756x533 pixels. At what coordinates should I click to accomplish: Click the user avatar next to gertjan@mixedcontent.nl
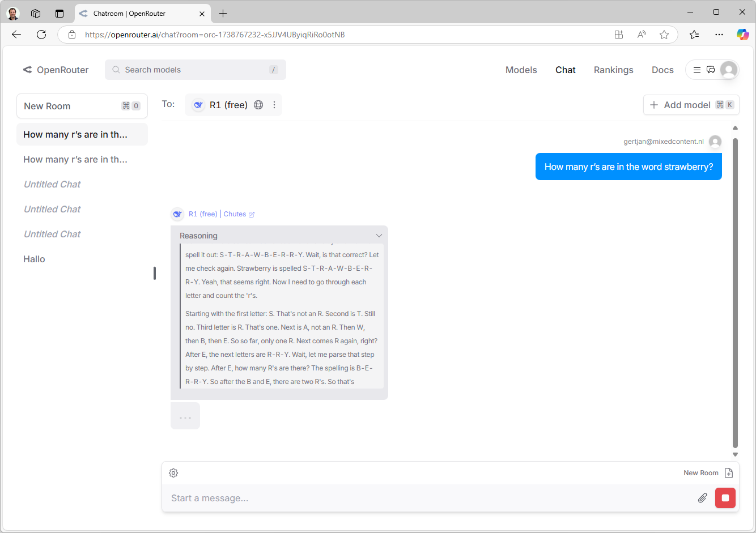pyautogui.click(x=715, y=142)
